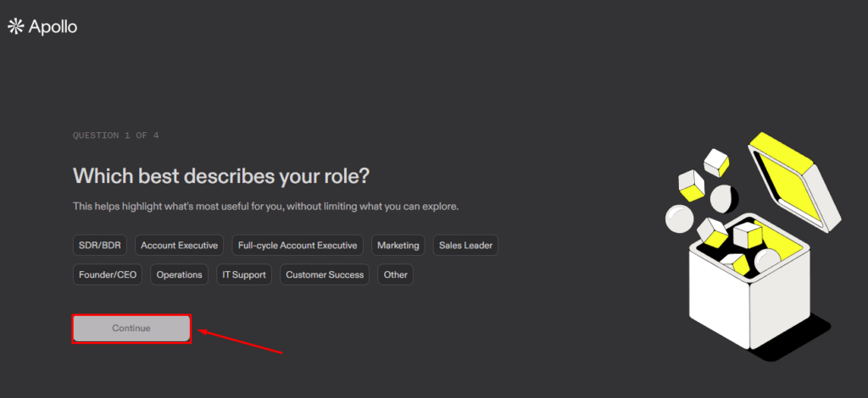Select the Customer Success role
The width and height of the screenshot is (868, 398).
coord(325,274)
